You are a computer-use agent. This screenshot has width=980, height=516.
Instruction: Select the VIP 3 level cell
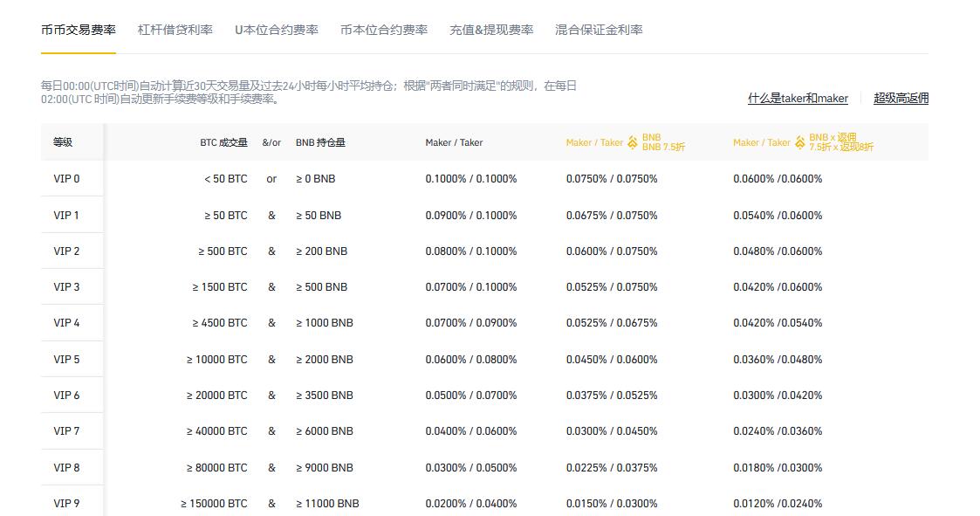tap(66, 287)
